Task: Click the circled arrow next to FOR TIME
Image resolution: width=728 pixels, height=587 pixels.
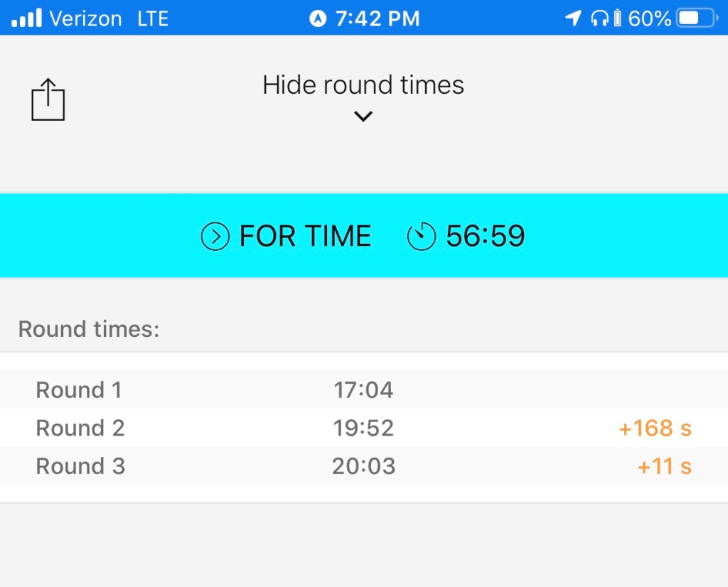Action: [x=215, y=237]
